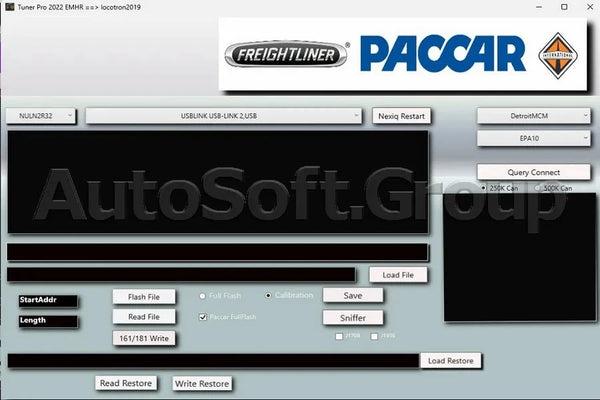
Task: Click the Tuner Pro app icon in title bar
Action: click(8, 7)
